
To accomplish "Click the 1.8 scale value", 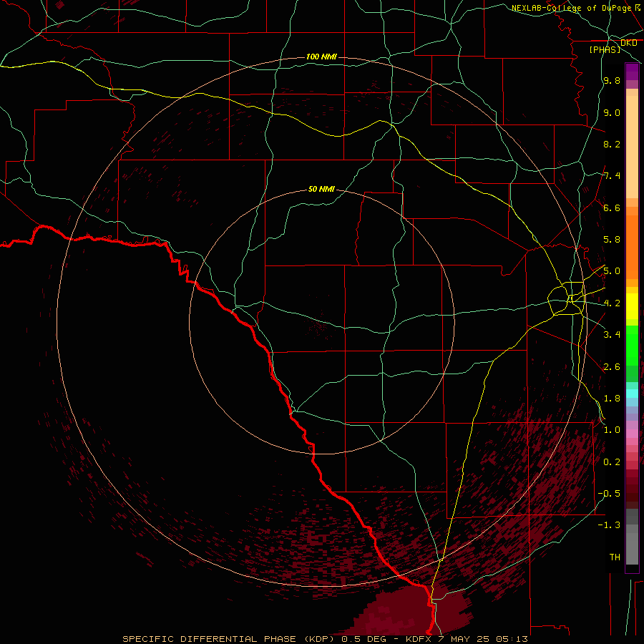I will (x=612, y=399).
